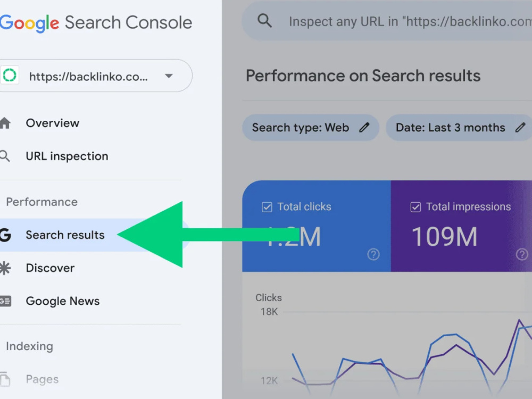Open Google News in sidebar
Viewport: 532px width, 399px height.
point(63,301)
